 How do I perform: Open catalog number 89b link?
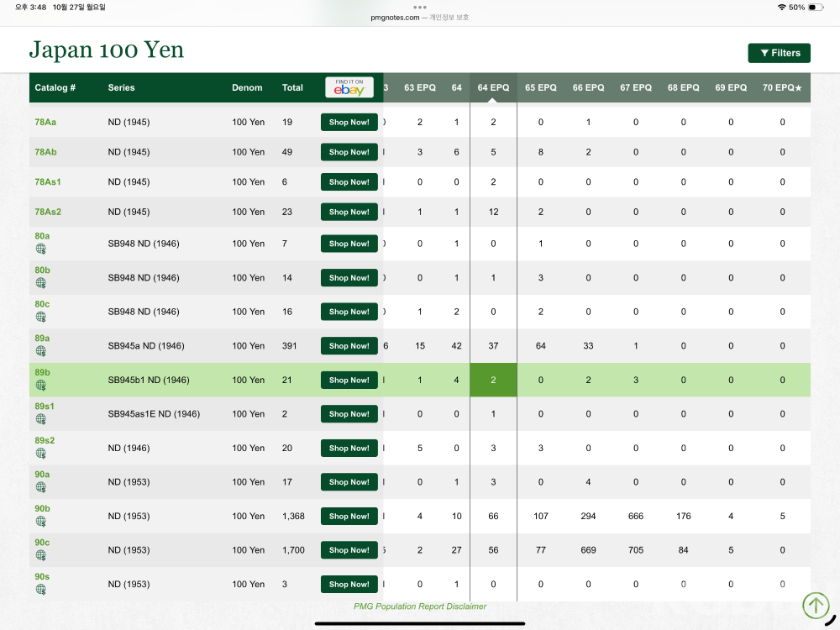tap(42, 371)
